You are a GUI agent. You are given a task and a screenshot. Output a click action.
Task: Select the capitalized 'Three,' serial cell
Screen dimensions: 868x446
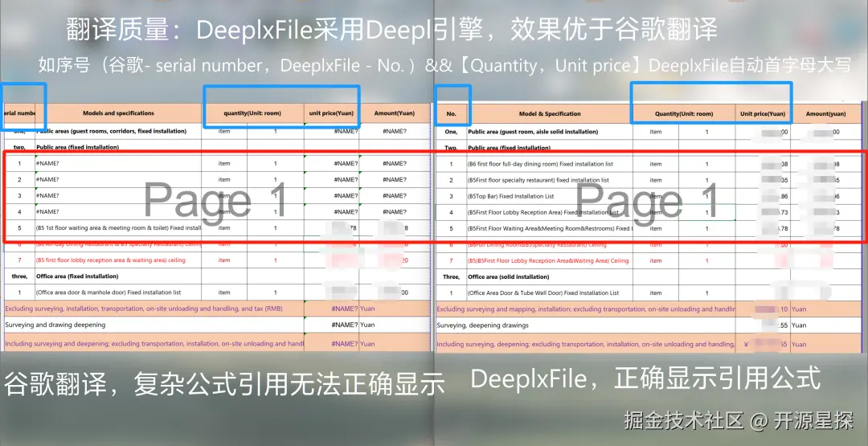pos(451,276)
